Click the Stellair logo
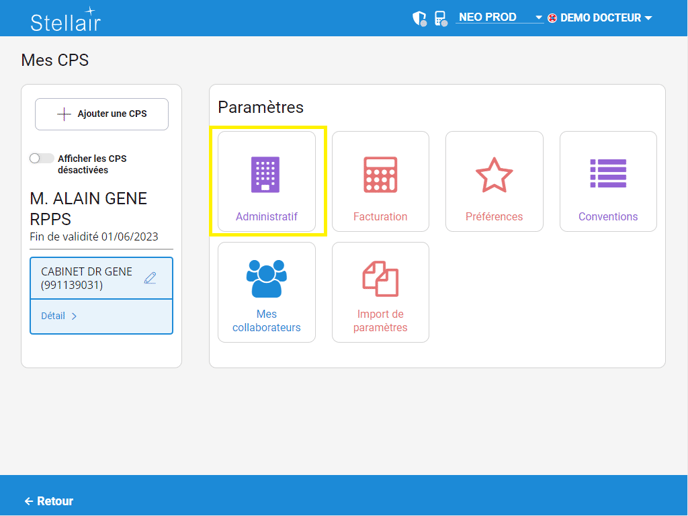This screenshot has width=688, height=516. point(65,20)
